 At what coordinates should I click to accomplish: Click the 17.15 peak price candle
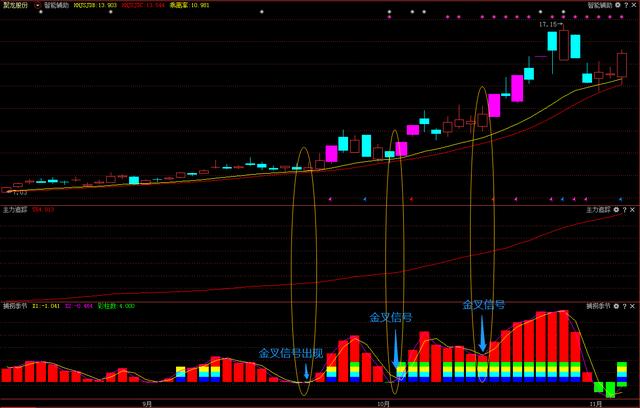coord(564,44)
